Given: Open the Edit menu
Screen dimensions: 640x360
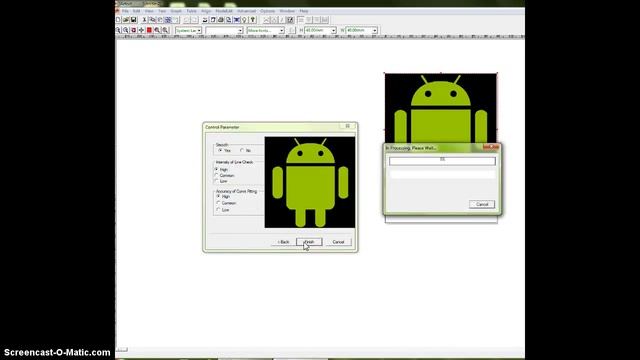Looking at the screenshot, I should (x=137, y=11).
